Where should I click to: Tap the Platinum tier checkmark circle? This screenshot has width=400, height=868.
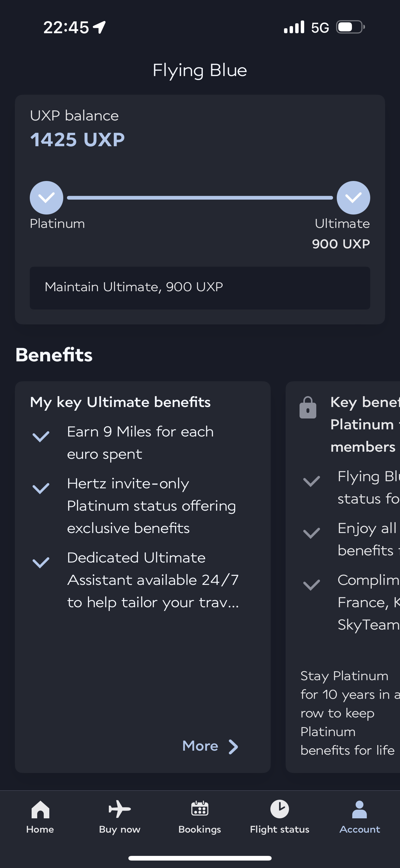coord(47,198)
